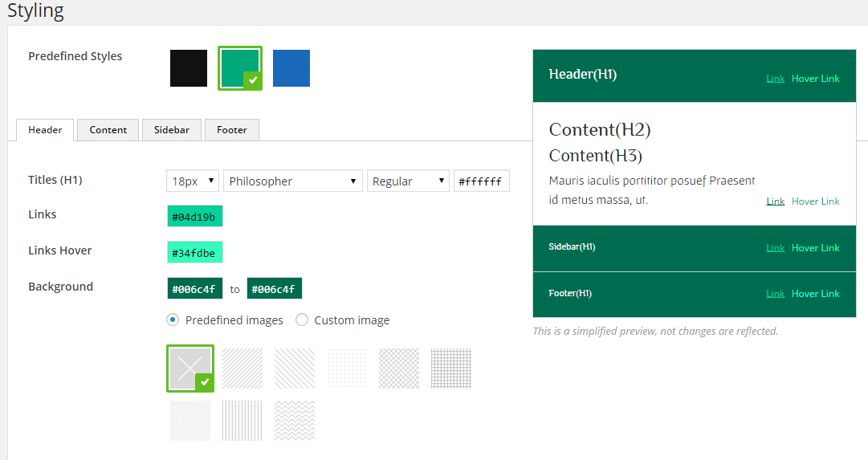This screenshot has width=868, height=460.
Task: Open the Sidebar tab
Action: click(172, 130)
